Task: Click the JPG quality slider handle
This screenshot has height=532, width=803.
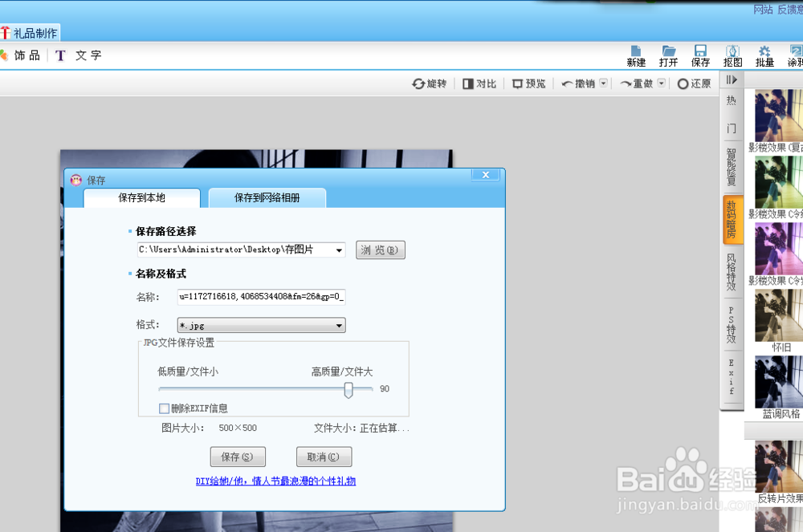Action: pyautogui.click(x=349, y=390)
